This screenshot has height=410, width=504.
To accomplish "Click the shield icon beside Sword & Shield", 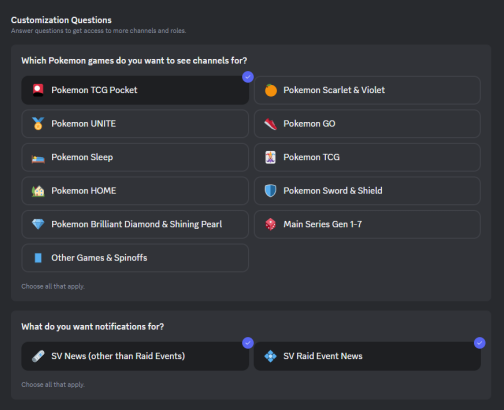I will (x=270, y=191).
